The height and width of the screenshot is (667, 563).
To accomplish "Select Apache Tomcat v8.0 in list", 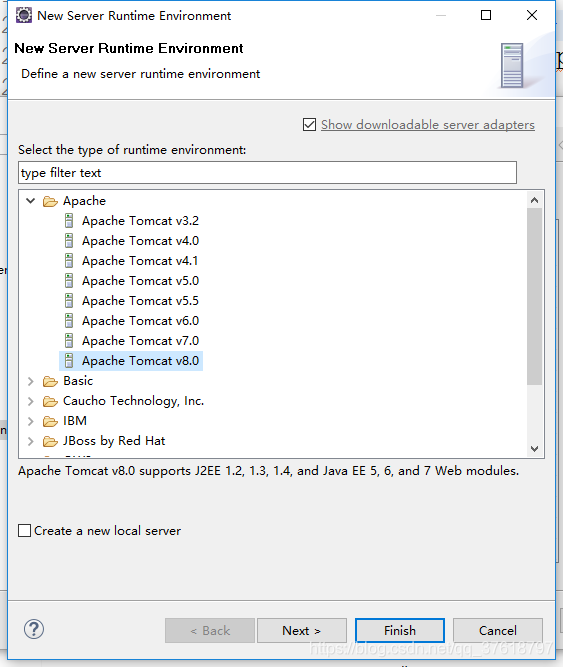I will [140, 361].
